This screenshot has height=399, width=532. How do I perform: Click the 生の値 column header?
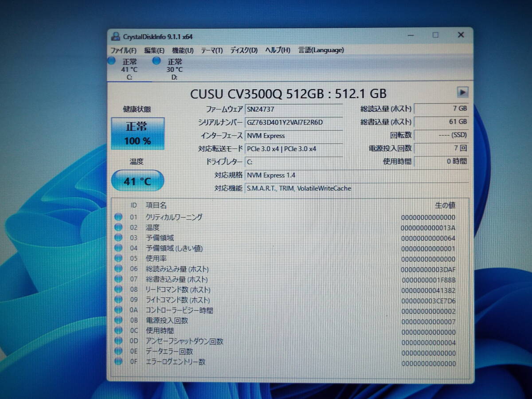[x=445, y=205]
